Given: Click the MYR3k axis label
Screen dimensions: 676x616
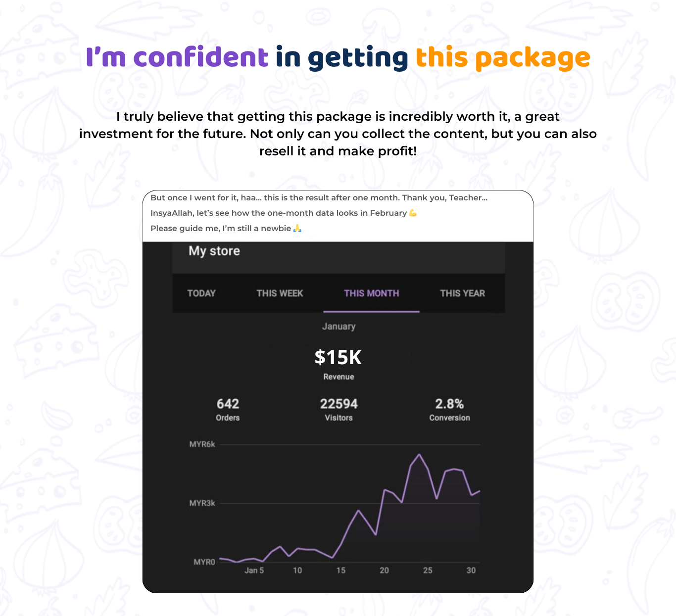Looking at the screenshot, I should click(x=202, y=503).
